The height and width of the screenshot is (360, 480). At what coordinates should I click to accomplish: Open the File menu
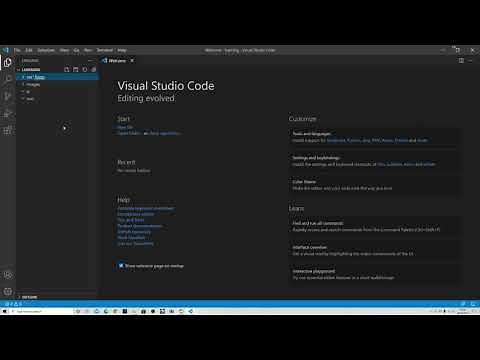(x=17, y=50)
